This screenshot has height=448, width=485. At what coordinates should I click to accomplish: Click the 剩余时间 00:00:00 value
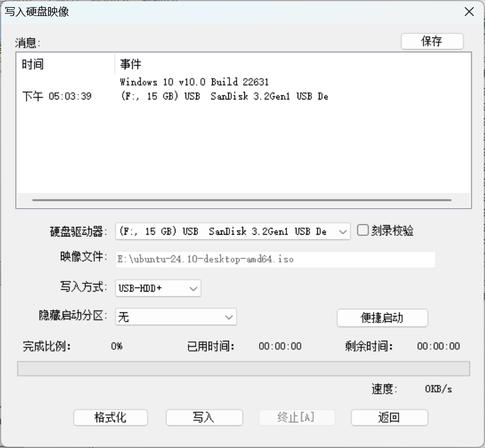438,346
